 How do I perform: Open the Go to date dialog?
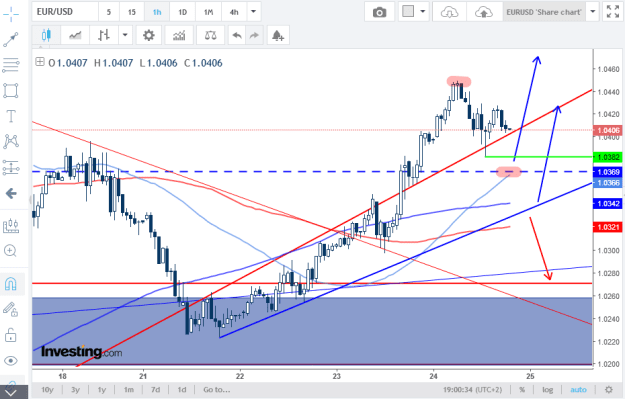tap(217, 390)
